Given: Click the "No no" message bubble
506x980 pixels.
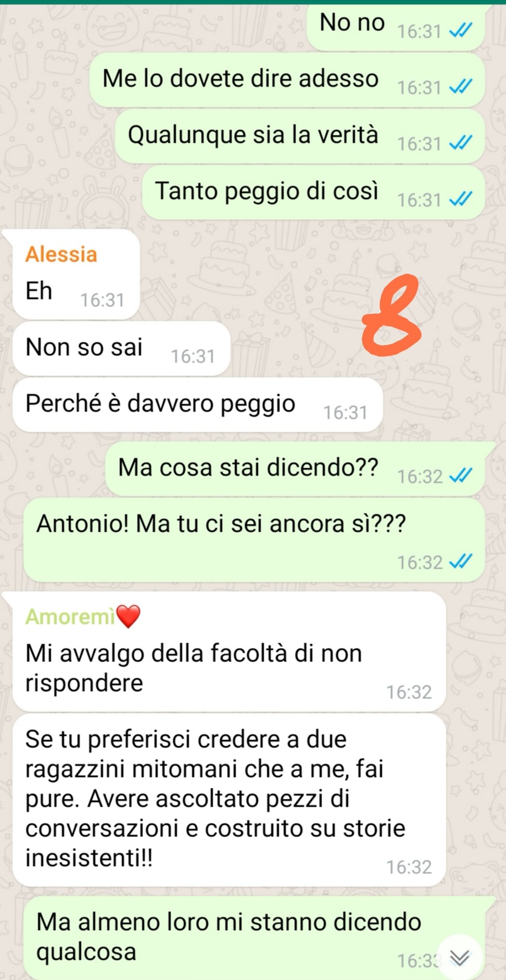Looking at the screenshot, I should pyautogui.click(x=396, y=26).
